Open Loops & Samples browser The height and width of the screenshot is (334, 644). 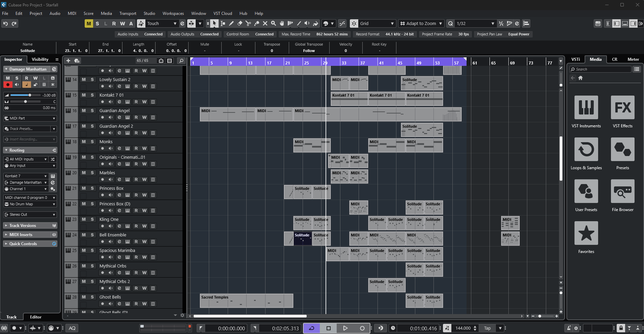click(x=586, y=149)
